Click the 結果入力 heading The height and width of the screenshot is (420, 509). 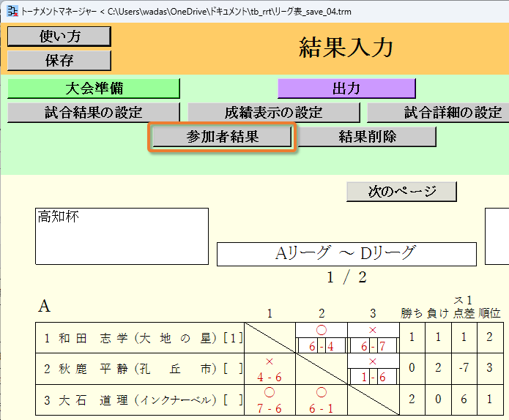pyautogui.click(x=346, y=48)
